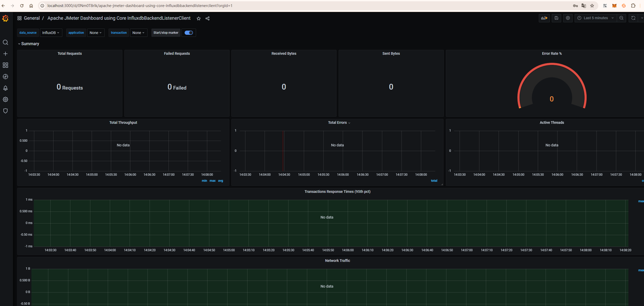Click the MetaMask fox extension icon
644x306 pixels.
click(614, 6)
